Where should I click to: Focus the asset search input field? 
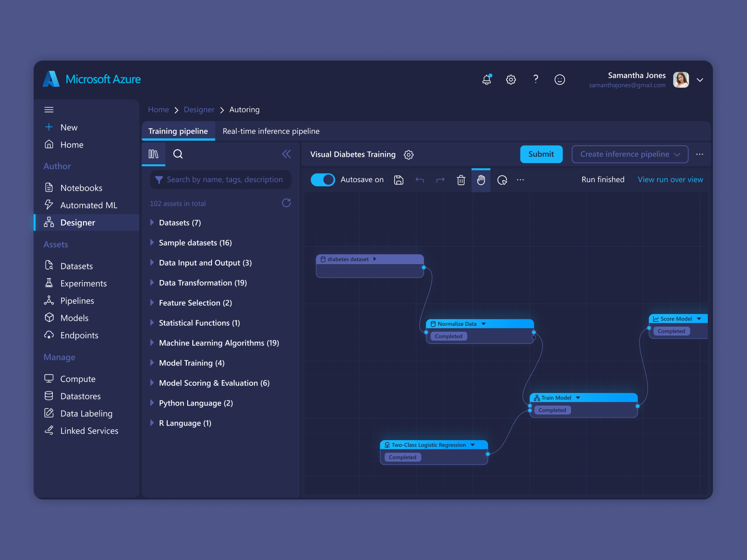[224, 180]
